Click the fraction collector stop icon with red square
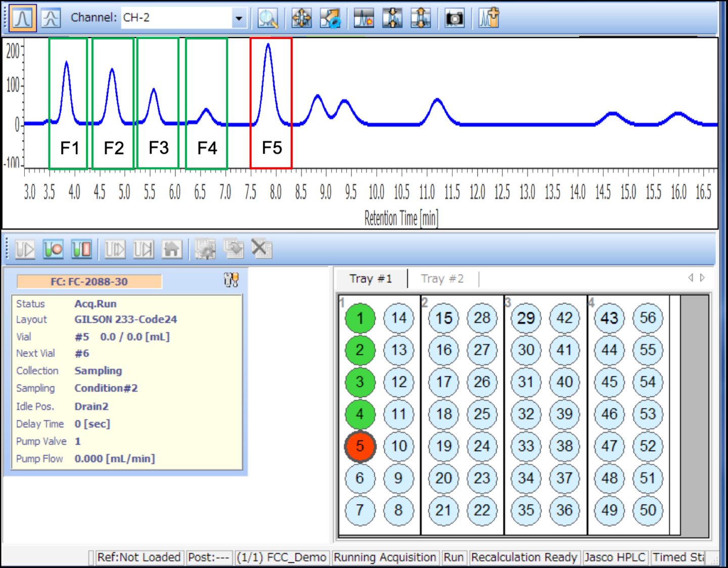 coord(81,249)
